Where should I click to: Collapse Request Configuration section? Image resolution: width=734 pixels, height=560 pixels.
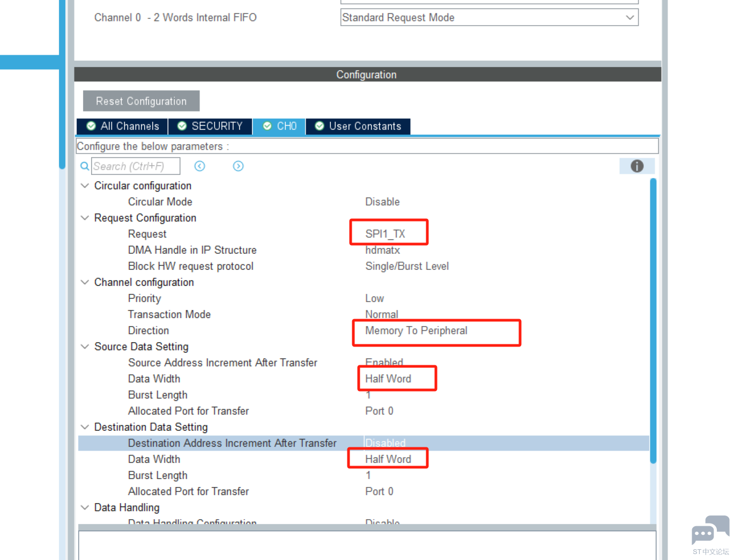(x=85, y=218)
